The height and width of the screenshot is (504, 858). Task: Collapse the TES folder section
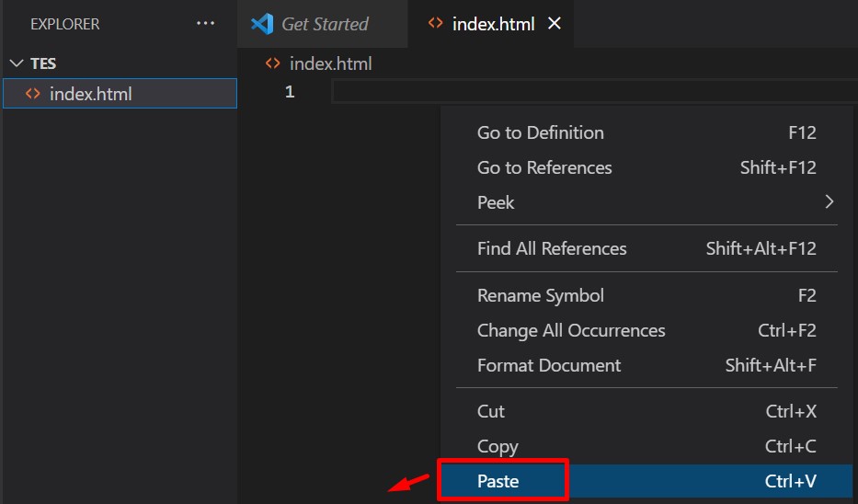17,63
